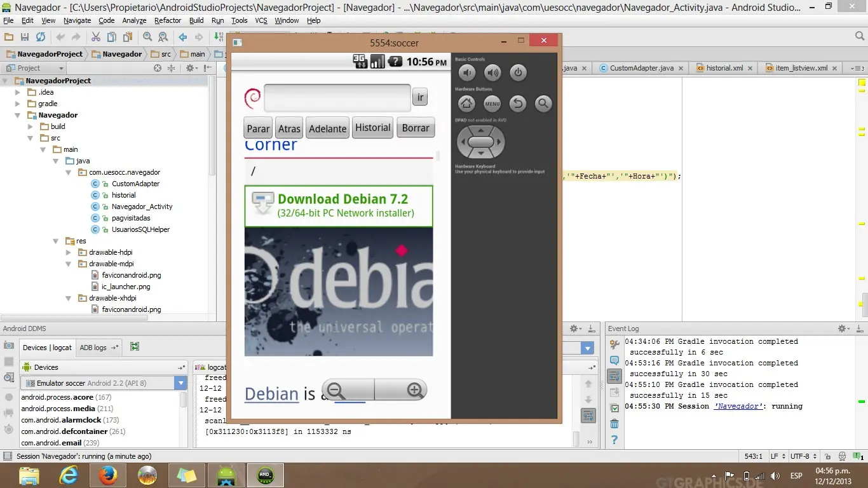The width and height of the screenshot is (868, 488).
Task: Open the LF line separator selector
Action: point(777,456)
